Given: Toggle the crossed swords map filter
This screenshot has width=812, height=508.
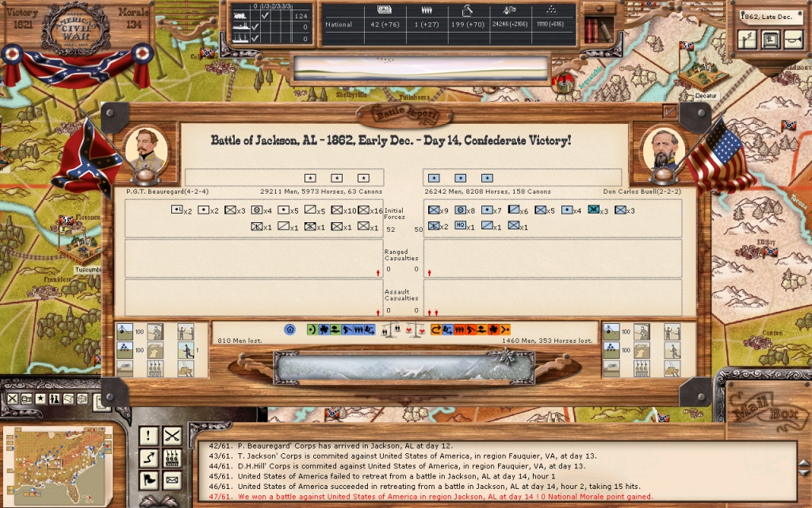Looking at the screenshot, I should pyautogui.click(x=11, y=398).
